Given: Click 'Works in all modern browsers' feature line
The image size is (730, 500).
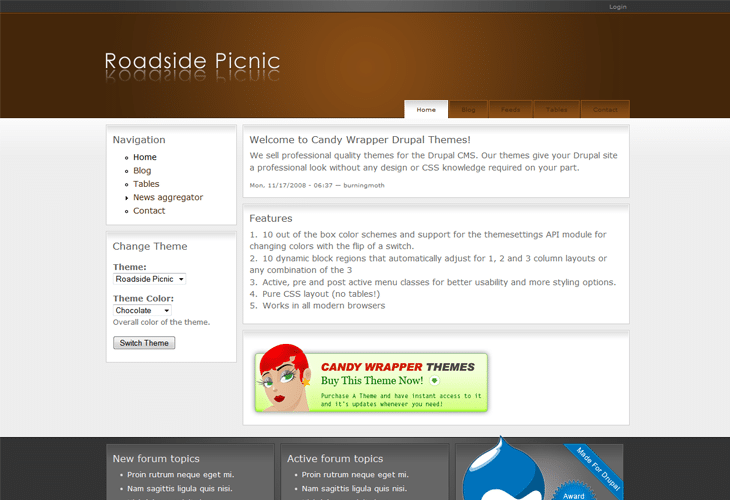Looking at the screenshot, I should pyautogui.click(x=324, y=306).
